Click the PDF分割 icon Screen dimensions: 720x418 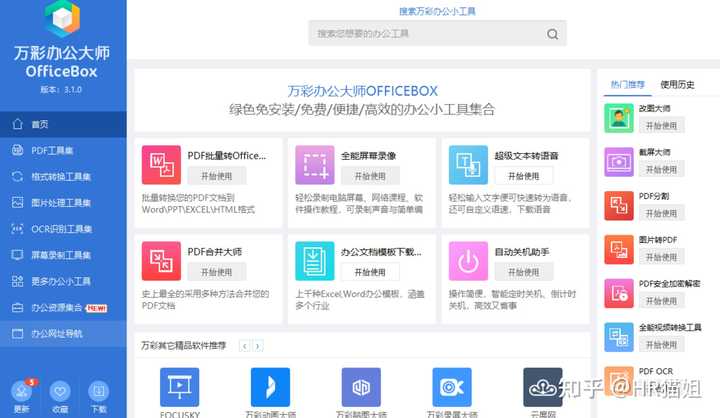(x=619, y=206)
